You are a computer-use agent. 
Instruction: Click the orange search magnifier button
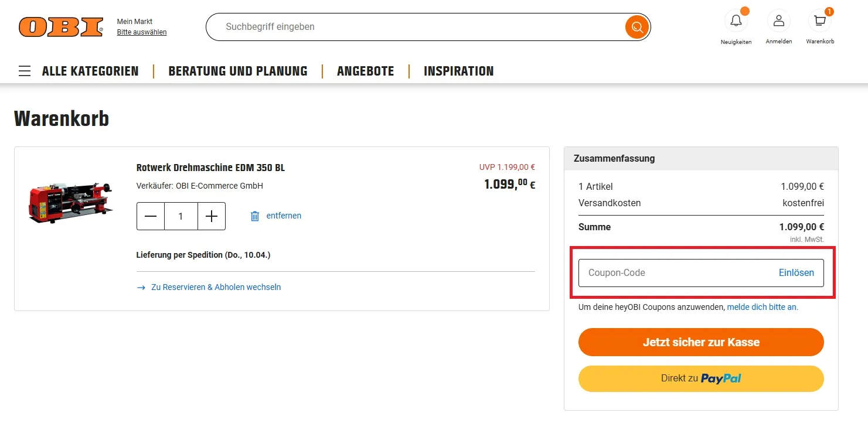point(636,27)
